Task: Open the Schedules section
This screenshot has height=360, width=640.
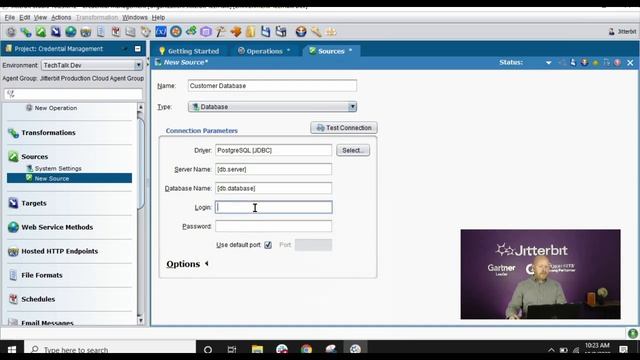Action: coord(38,299)
